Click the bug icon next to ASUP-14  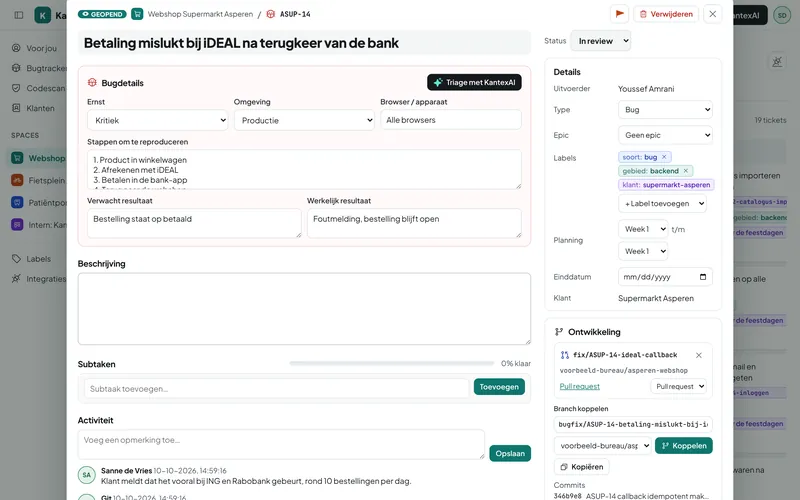click(271, 14)
